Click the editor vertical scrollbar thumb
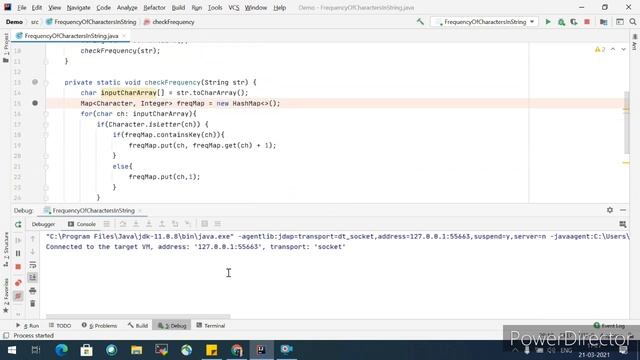The width and height of the screenshot is (640, 360). 626,122
